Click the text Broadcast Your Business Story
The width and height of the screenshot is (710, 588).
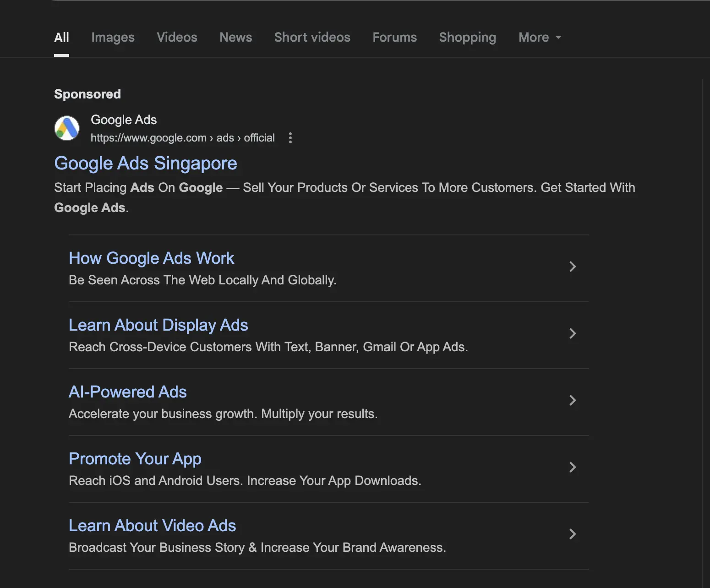[257, 547]
